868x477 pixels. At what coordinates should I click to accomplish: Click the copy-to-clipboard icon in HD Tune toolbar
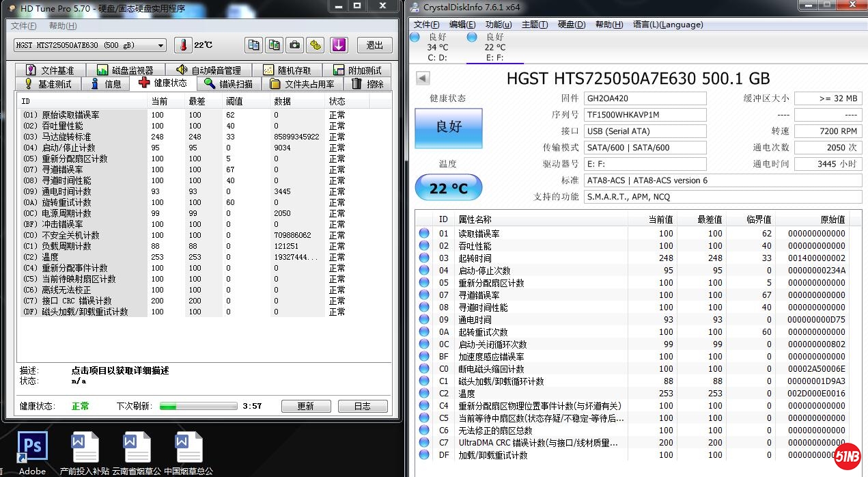tap(253, 45)
